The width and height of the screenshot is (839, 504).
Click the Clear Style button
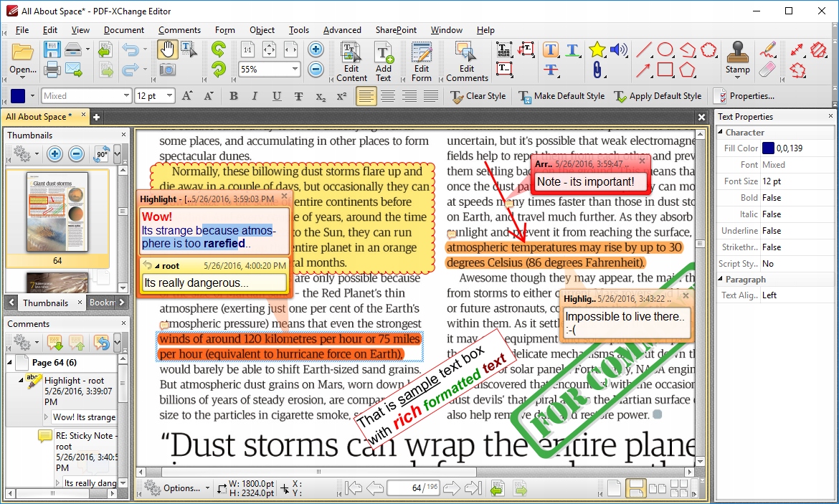pos(478,96)
